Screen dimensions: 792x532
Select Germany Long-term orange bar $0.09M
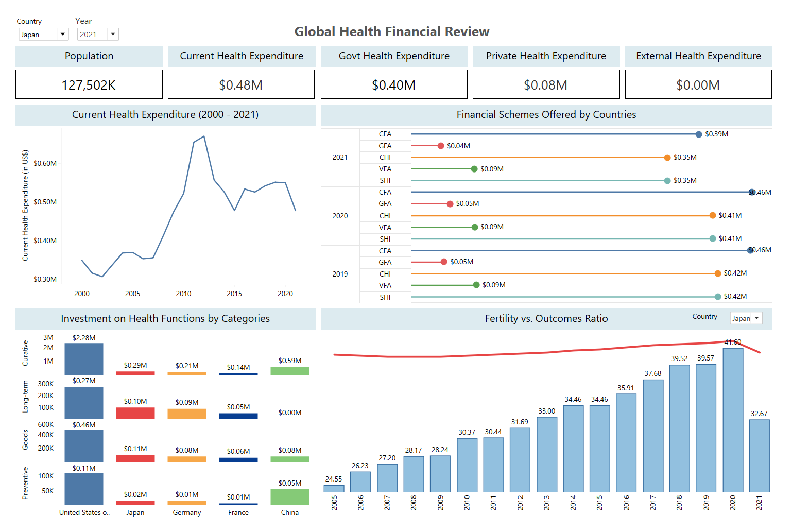point(187,414)
